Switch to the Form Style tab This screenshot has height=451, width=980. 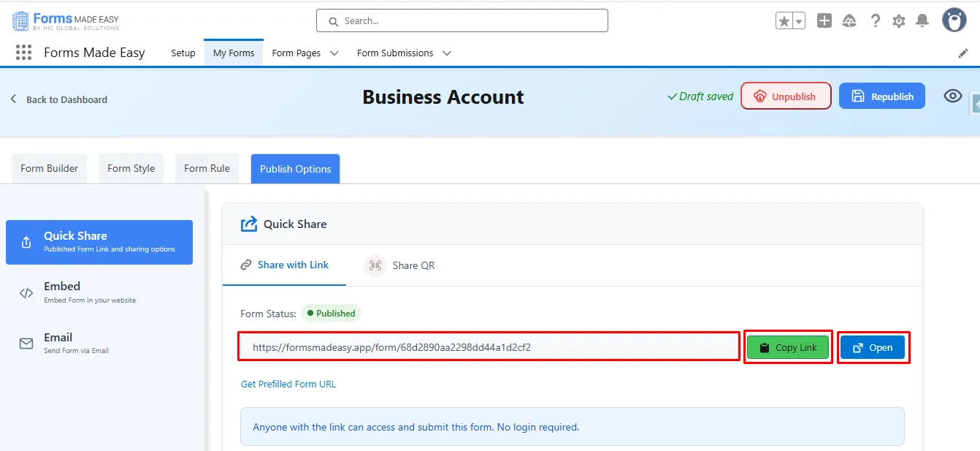coord(131,168)
